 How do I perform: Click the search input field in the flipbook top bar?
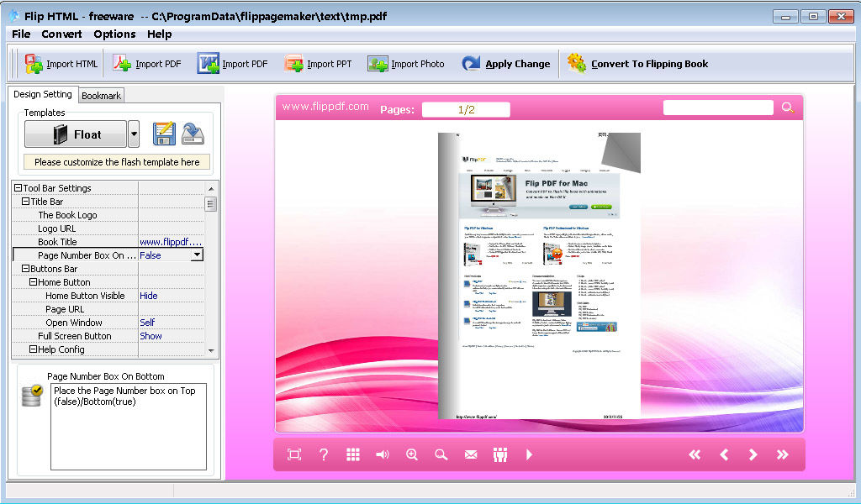[718, 108]
